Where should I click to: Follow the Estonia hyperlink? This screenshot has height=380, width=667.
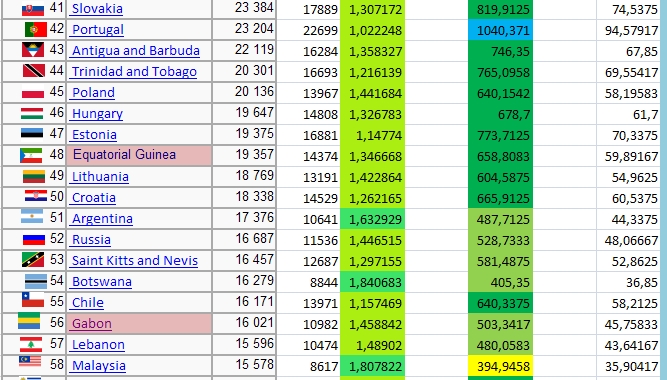click(x=94, y=135)
